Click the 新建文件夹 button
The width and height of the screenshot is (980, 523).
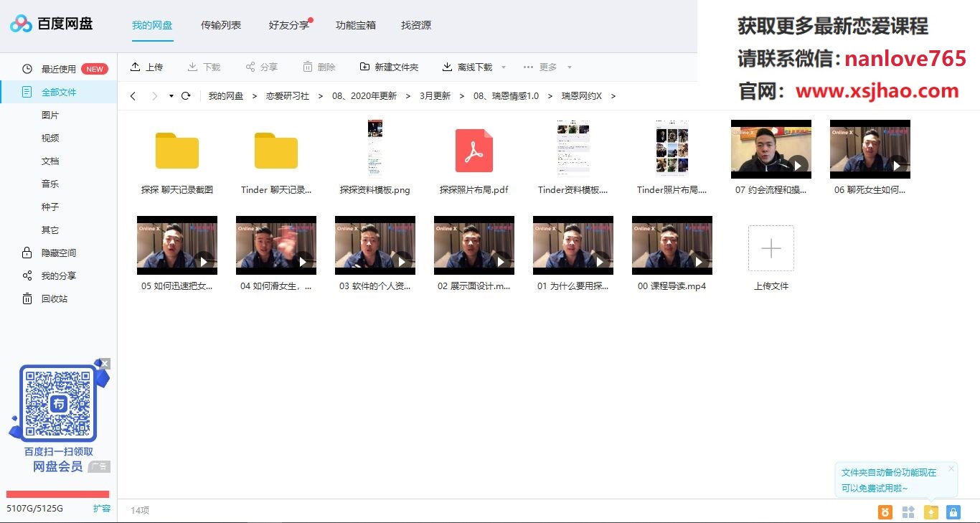(389, 67)
